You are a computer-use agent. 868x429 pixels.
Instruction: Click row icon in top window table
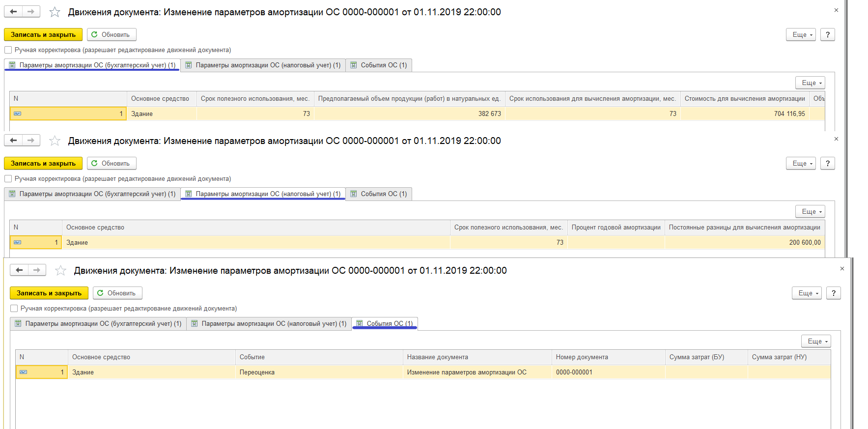(x=18, y=114)
